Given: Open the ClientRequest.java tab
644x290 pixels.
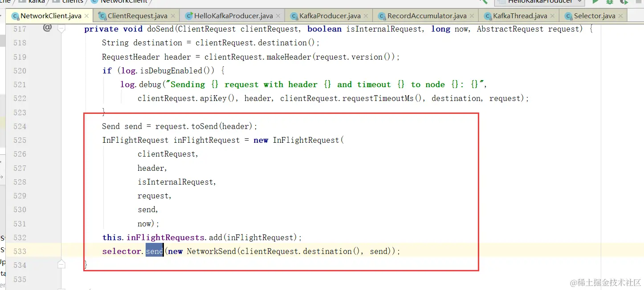Looking at the screenshot, I should pos(137,16).
